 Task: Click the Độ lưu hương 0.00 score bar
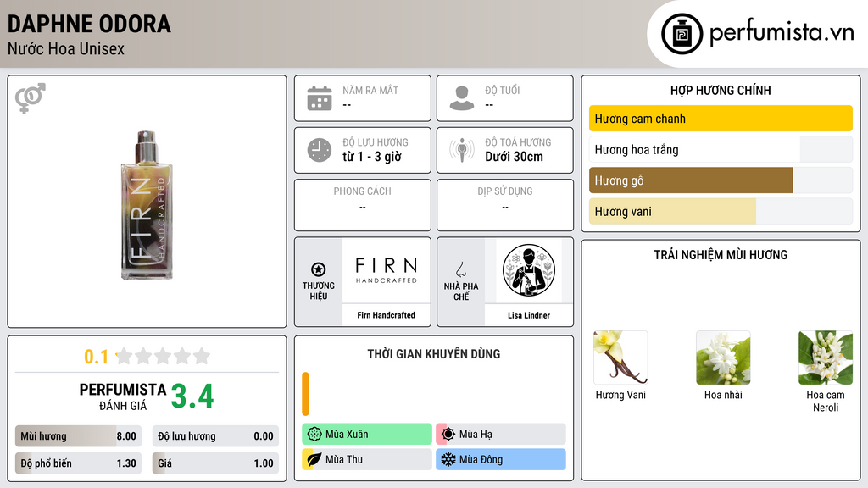215,436
